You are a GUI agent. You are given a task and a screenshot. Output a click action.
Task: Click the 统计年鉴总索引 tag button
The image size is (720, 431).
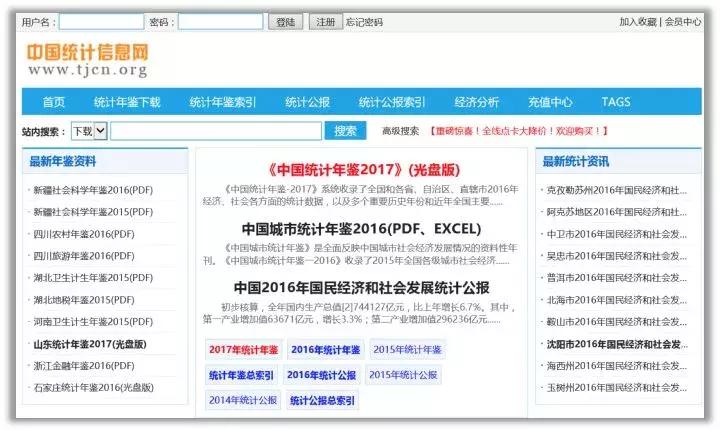pyautogui.click(x=241, y=375)
